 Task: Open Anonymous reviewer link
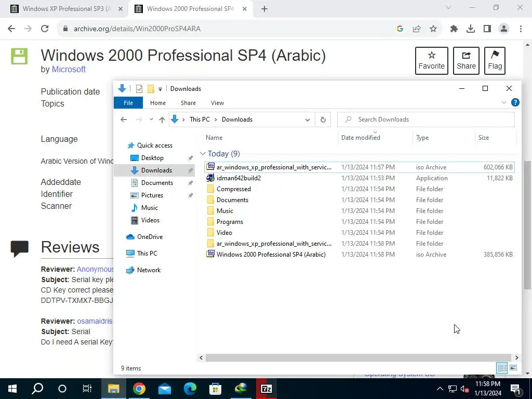[95, 269]
